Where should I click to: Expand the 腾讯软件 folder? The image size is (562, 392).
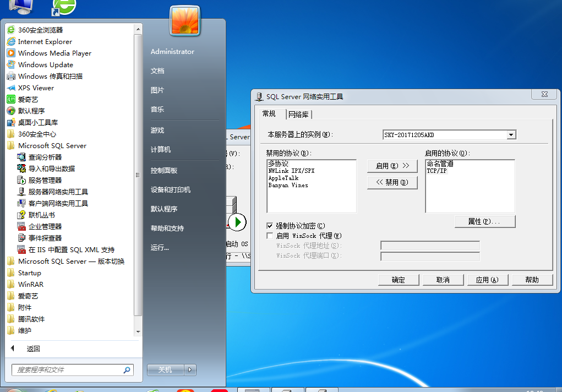(26, 319)
